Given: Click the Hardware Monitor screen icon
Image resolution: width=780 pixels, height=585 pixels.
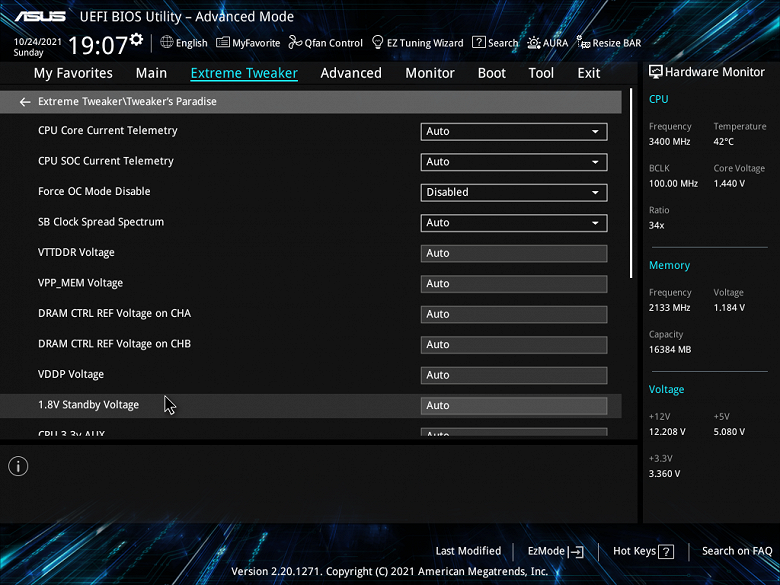Looking at the screenshot, I should (656, 72).
